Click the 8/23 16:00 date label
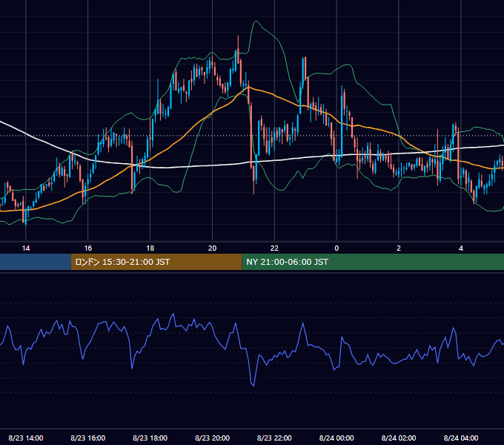 (x=87, y=438)
